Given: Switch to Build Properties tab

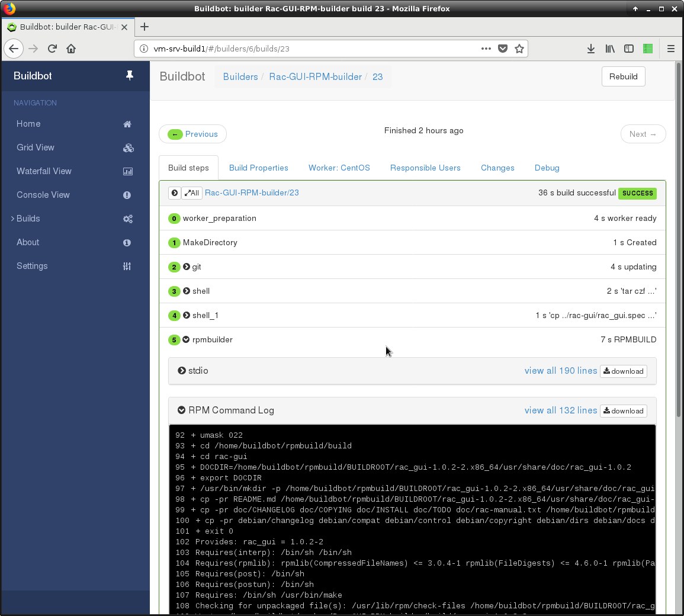Looking at the screenshot, I should click(x=258, y=168).
